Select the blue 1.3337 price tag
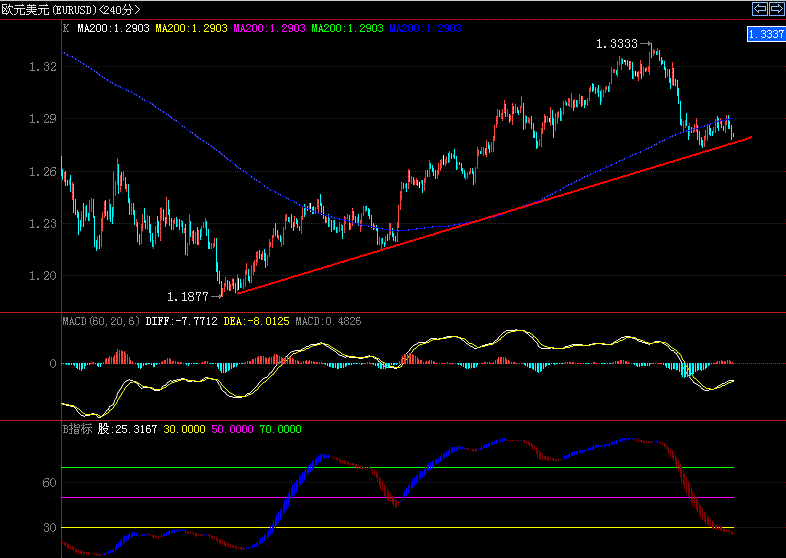The height and width of the screenshot is (558, 786). pyautogui.click(x=766, y=34)
